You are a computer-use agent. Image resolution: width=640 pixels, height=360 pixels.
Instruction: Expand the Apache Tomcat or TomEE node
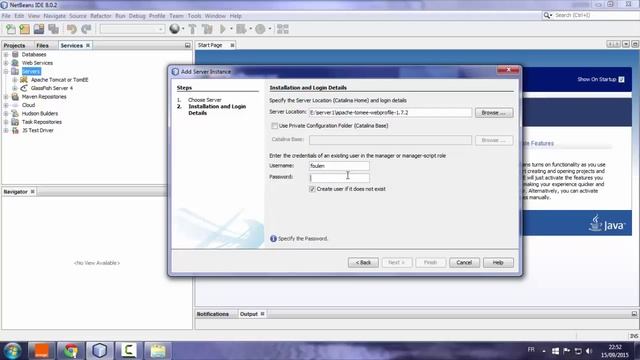(x=15, y=80)
